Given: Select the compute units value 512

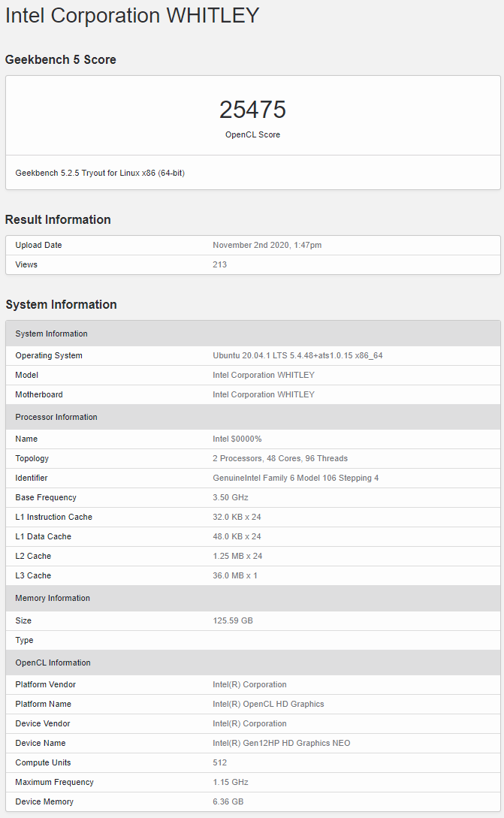Looking at the screenshot, I should coord(219,762).
